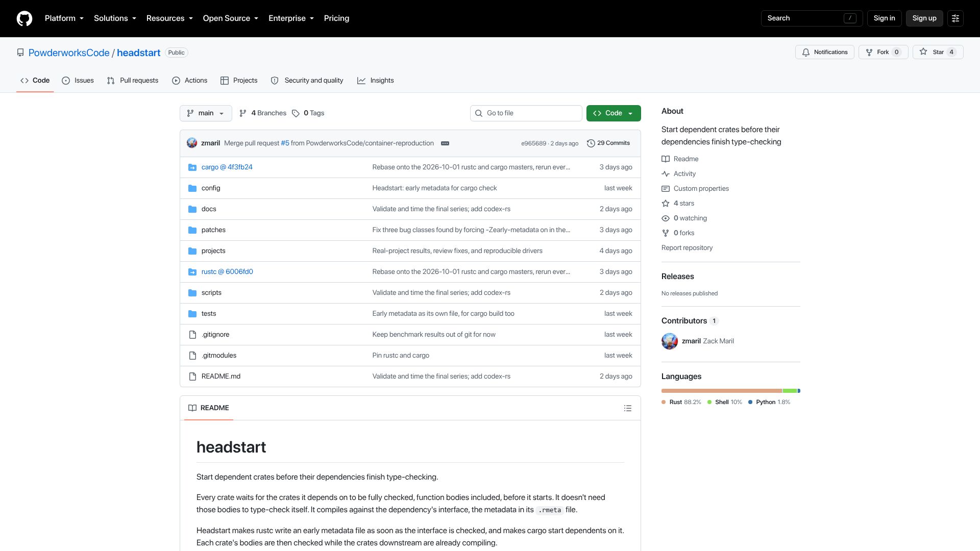This screenshot has height=551, width=980.
Task: Click the Shell segment of language bar
Action: pyautogui.click(x=790, y=391)
